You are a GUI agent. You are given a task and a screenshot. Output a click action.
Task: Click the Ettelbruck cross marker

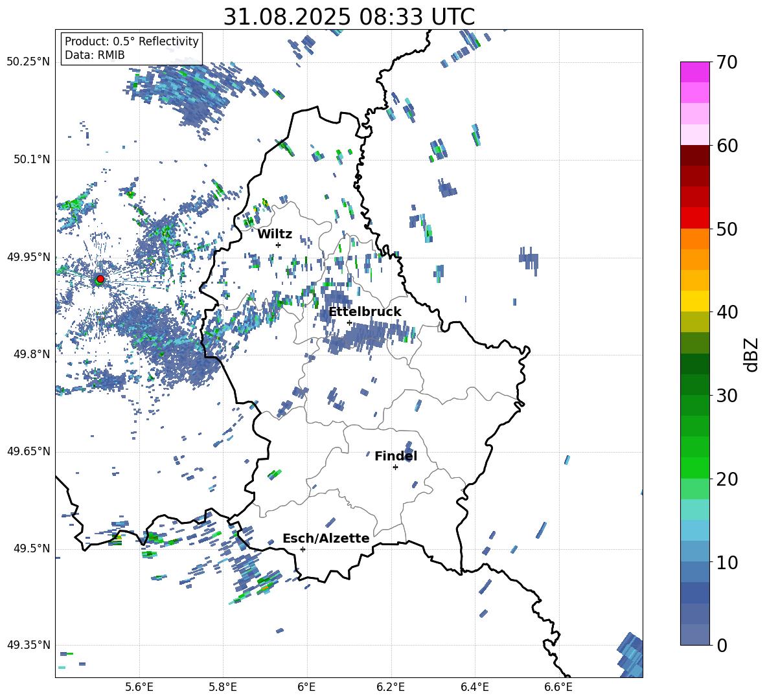tap(349, 322)
